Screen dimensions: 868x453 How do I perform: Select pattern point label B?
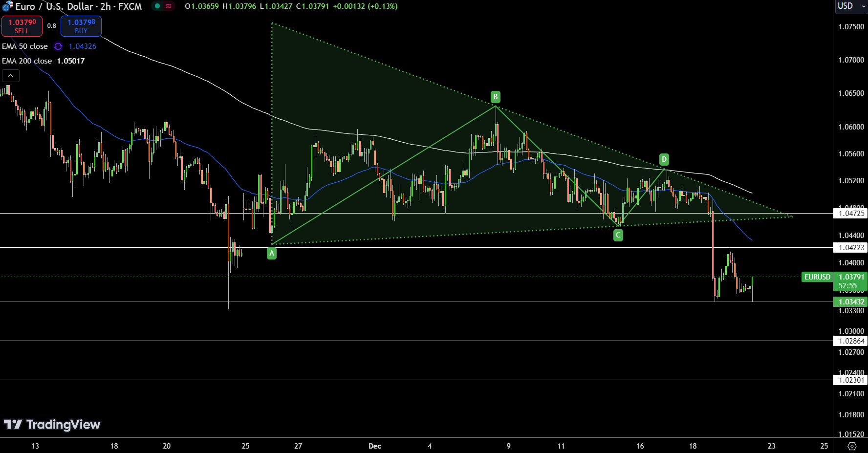click(x=496, y=97)
